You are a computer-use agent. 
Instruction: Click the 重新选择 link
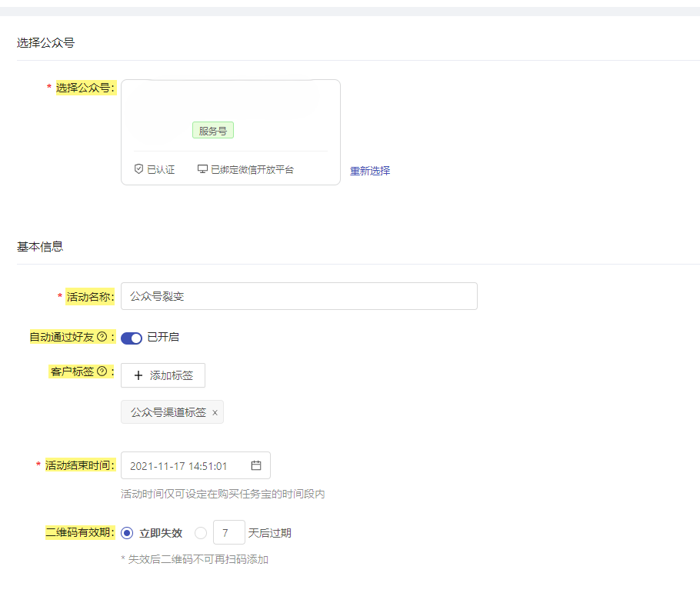tap(370, 171)
